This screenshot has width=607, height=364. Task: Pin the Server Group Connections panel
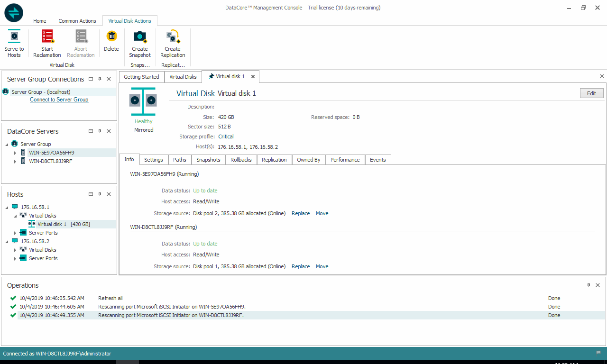point(100,79)
